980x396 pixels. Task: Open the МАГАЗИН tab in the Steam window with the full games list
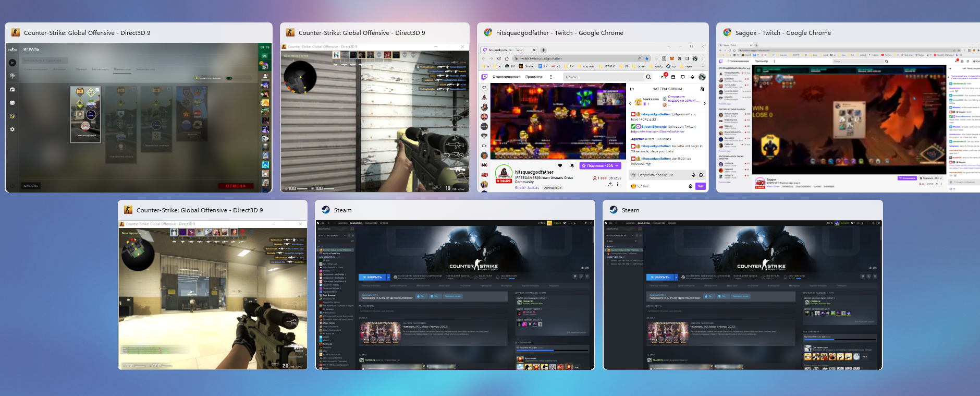point(342,223)
